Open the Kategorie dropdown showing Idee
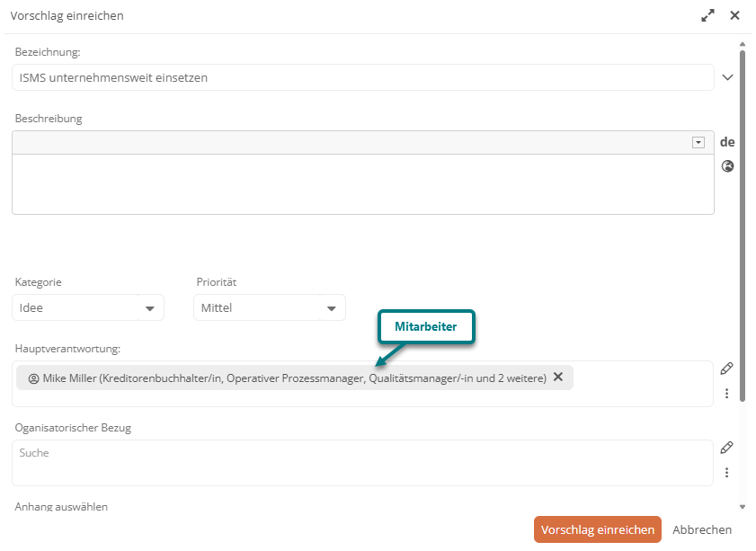This screenshot has width=756, height=551. (149, 308)
